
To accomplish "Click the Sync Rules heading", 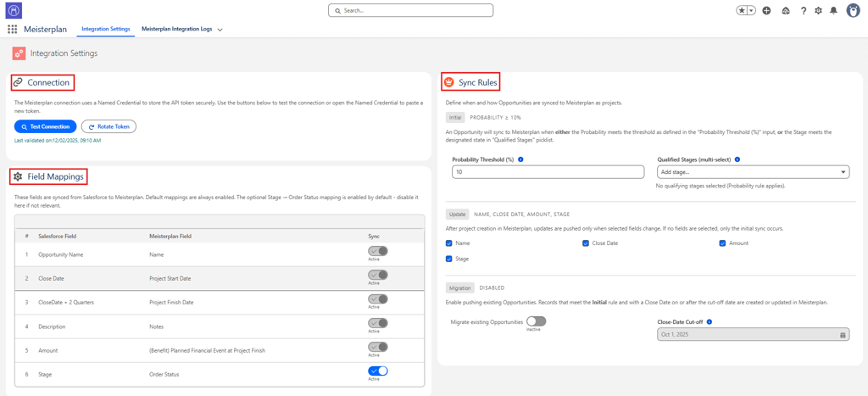I will tap(478, 82).
